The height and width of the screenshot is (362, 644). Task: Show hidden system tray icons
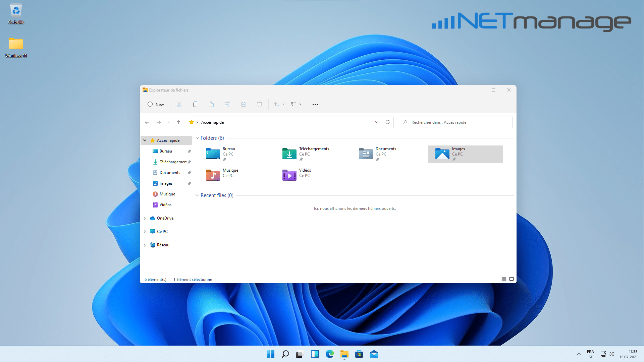pos(579,354)
